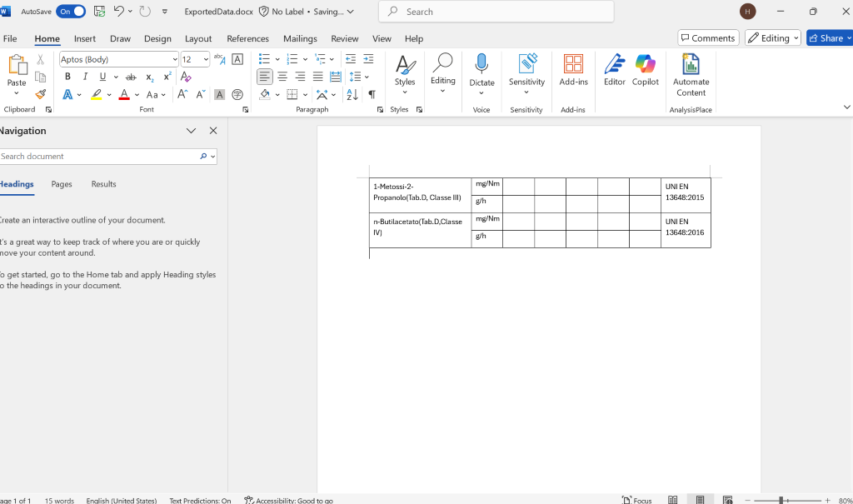Launch Copilot
This screenshot has width=853, height=504.
tap(646, 70)
